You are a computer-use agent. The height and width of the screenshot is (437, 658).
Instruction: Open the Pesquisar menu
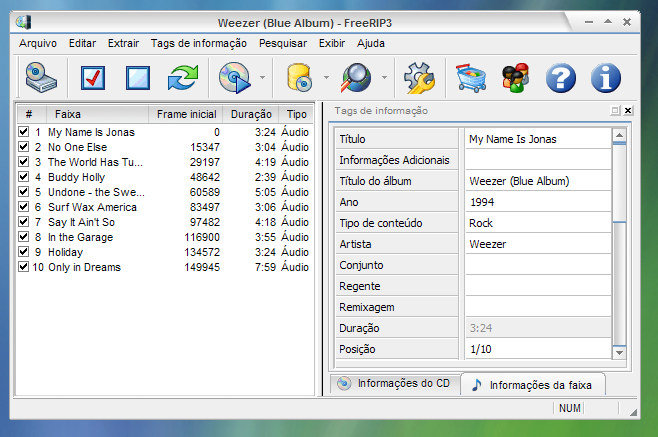tap(283, 43)
